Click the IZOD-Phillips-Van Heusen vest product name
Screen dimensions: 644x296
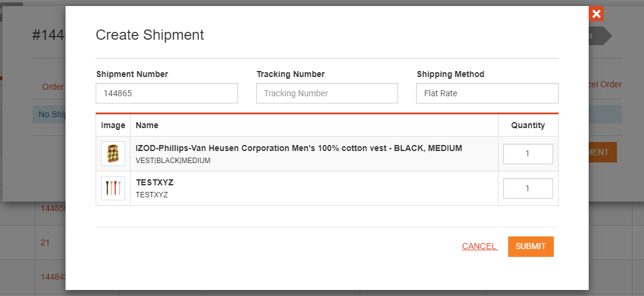pos(299,148)
